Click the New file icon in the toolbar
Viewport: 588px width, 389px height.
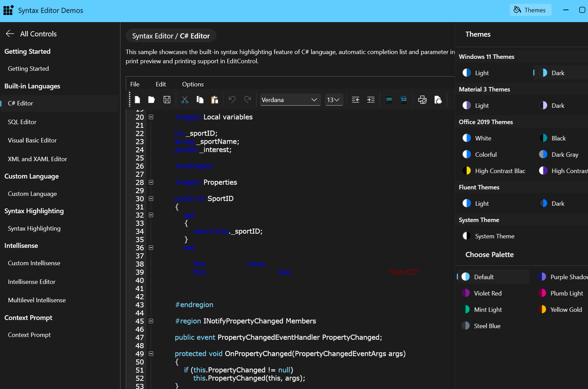[137, 100]
